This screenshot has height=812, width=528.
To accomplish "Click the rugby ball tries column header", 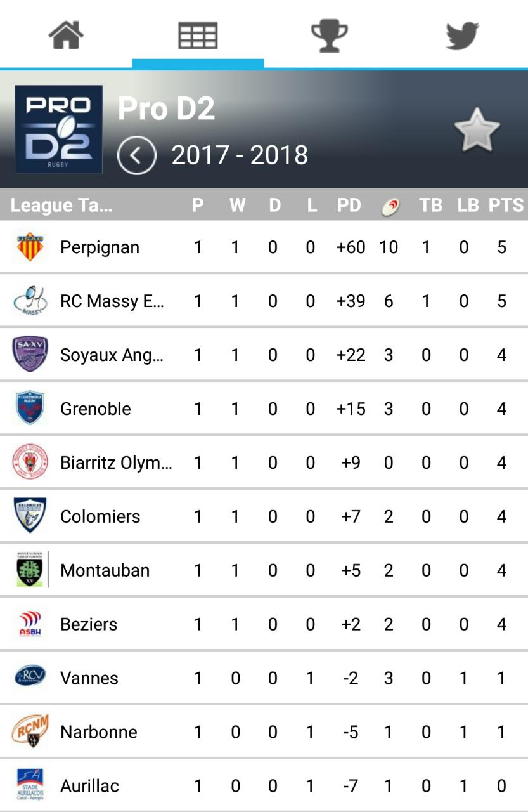I will click(390, 206).
